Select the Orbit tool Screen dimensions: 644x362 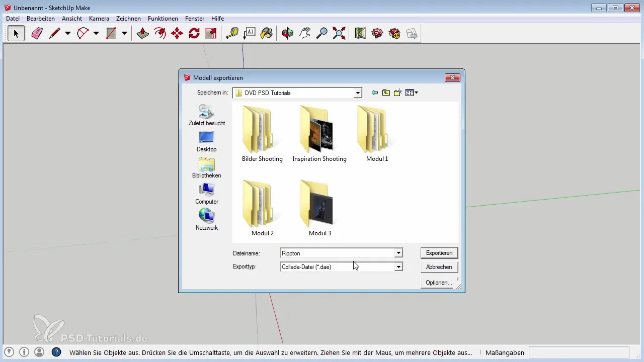click(x=288, y=34)
